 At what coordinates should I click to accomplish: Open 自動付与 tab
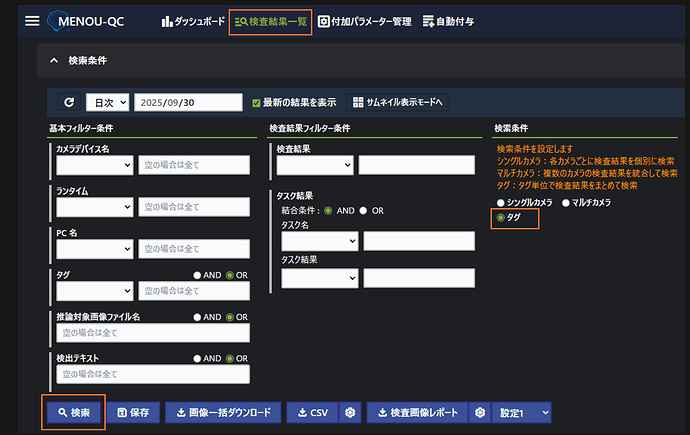click(448, 21)
